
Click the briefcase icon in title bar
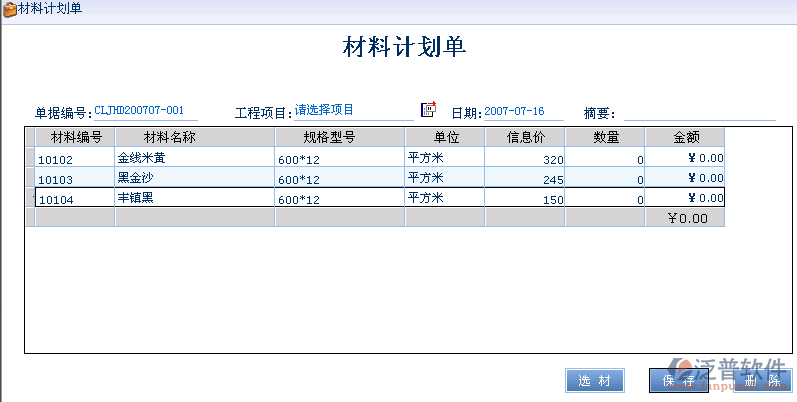point(10,9)
